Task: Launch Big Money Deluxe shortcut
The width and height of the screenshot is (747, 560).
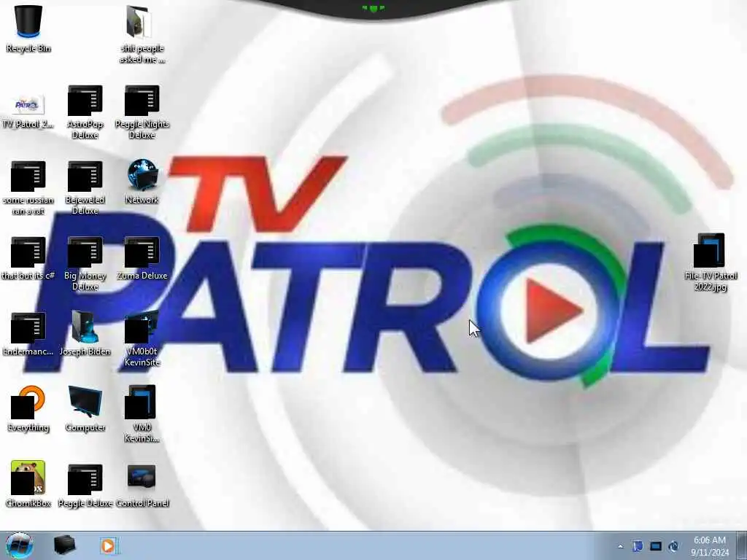Action: coord(85,263)
